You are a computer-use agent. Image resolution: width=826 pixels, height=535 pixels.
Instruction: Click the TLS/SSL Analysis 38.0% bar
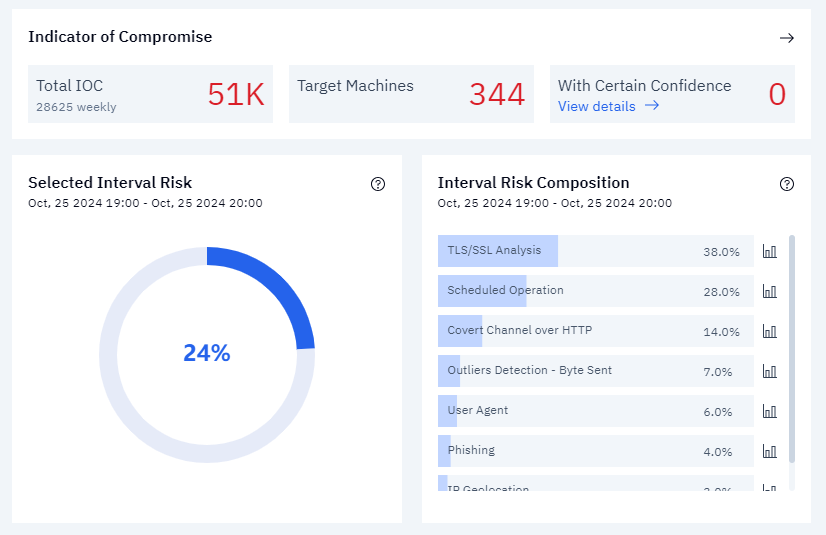tap(595, 251)
